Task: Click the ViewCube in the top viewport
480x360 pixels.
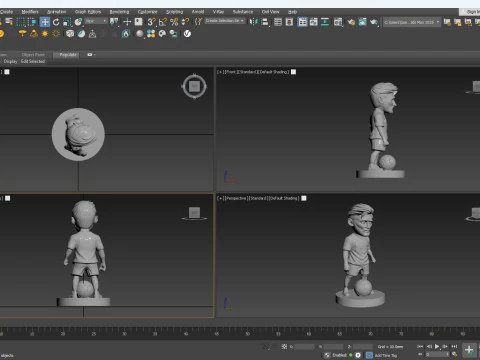Action: 194,87
